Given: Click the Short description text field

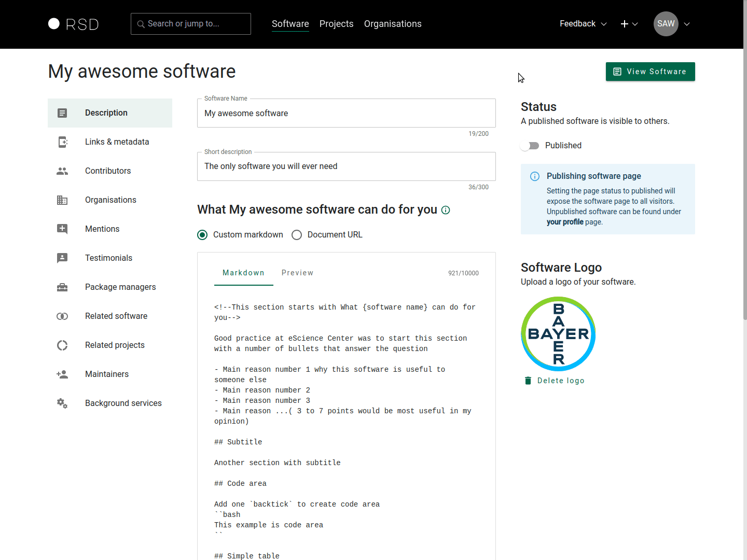Looking at the screenshot, I should [346, 166].
